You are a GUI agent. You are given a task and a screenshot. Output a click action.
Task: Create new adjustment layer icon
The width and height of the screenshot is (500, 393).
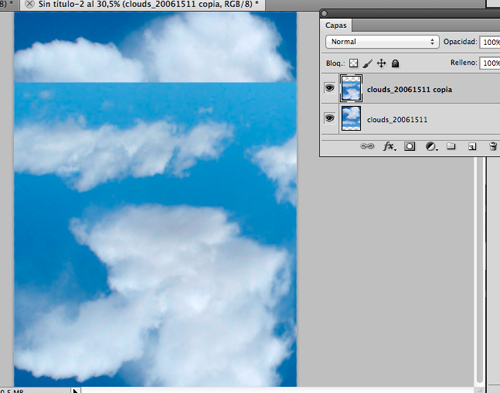coord(431,146)
